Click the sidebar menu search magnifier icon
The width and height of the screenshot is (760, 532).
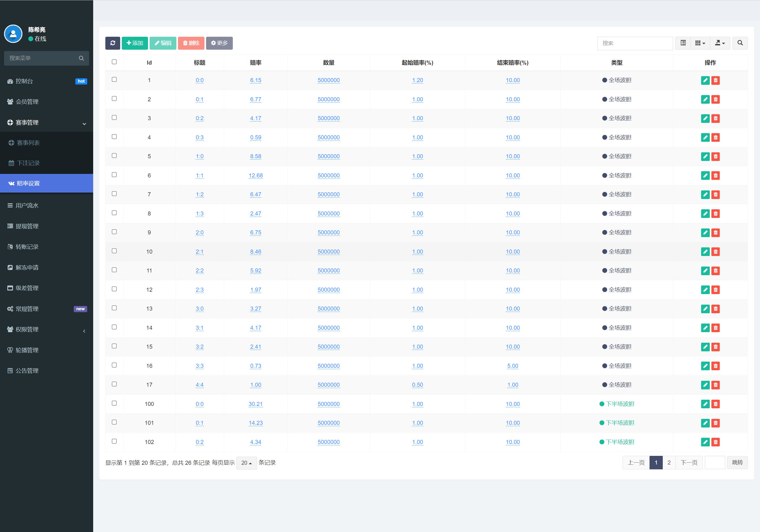pos(81,58)
